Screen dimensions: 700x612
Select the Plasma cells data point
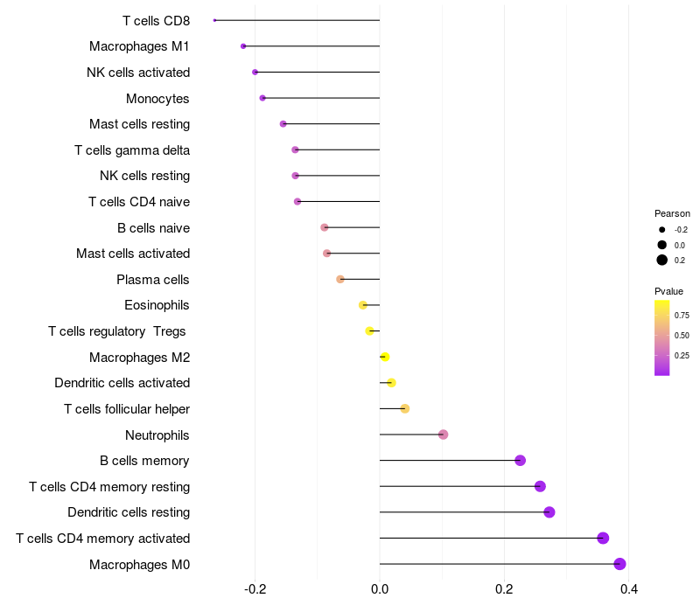tap(340, 279)
